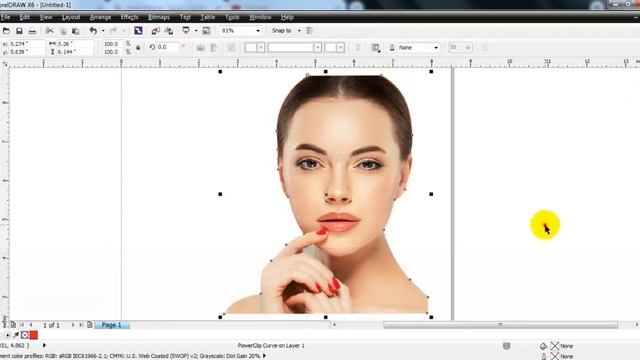Click the x position field showing 5.274
640x360 pixels.
coord(27,44)
